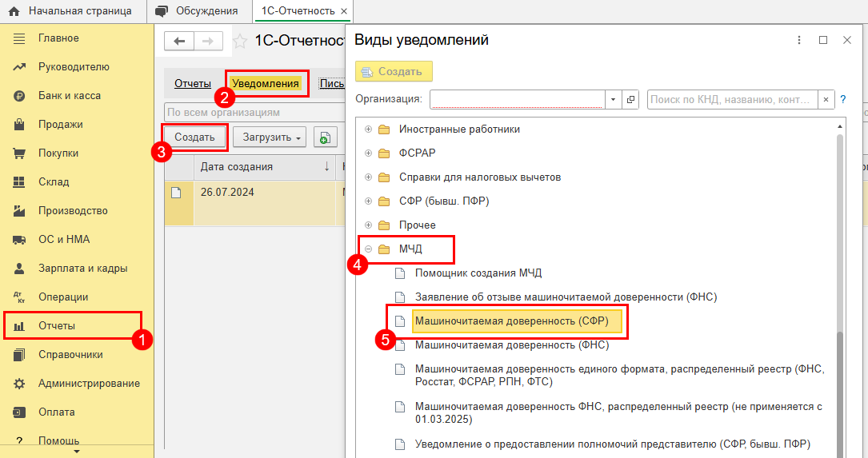Image resolution: width=868 pixels, height=458 pixels.
Task: Click the ФСРАР folder icon
Action: pyautogui.click(x=384, y=153)
